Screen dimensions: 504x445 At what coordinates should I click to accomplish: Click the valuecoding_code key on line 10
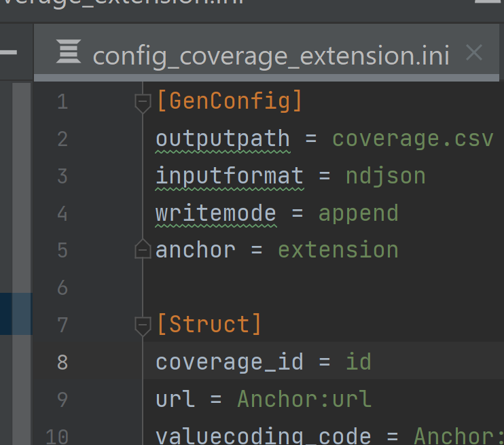[264, 436]
